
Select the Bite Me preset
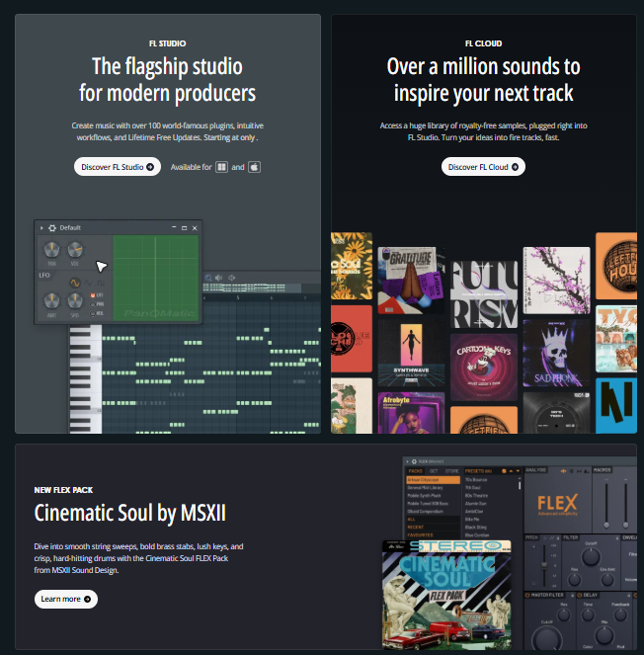[x=472, y=520]
